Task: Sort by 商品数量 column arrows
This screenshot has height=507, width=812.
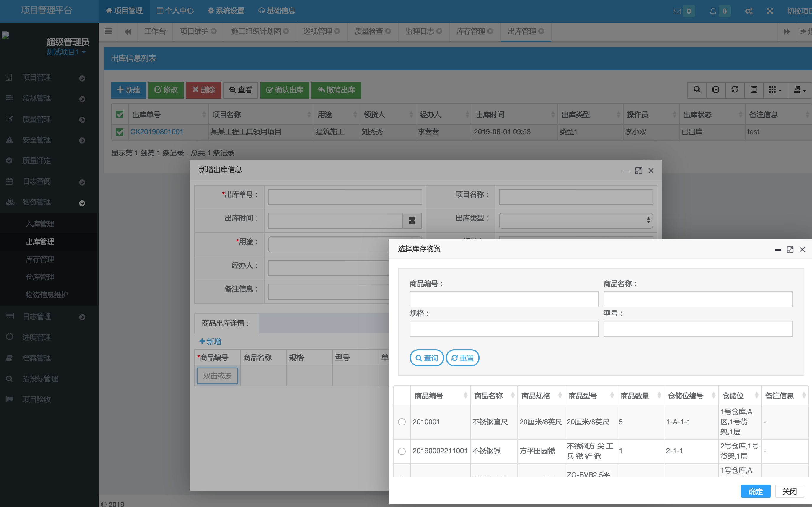Action: pos(659,396)
